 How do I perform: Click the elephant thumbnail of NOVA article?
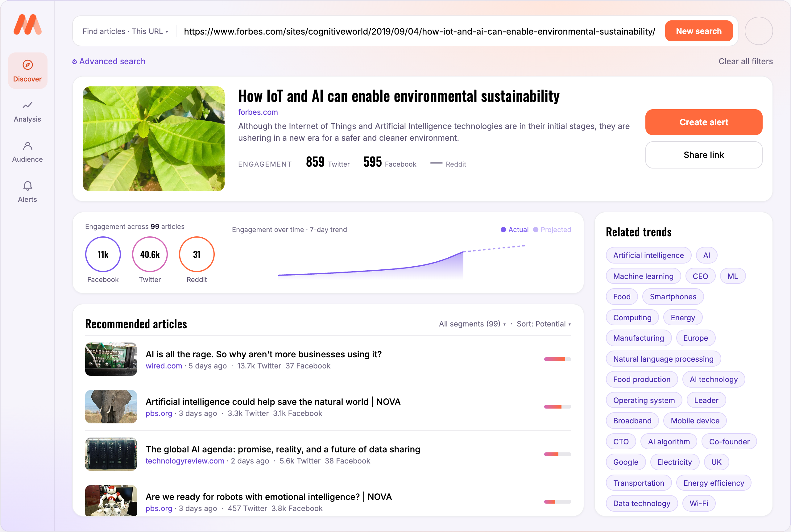[111, 406]
